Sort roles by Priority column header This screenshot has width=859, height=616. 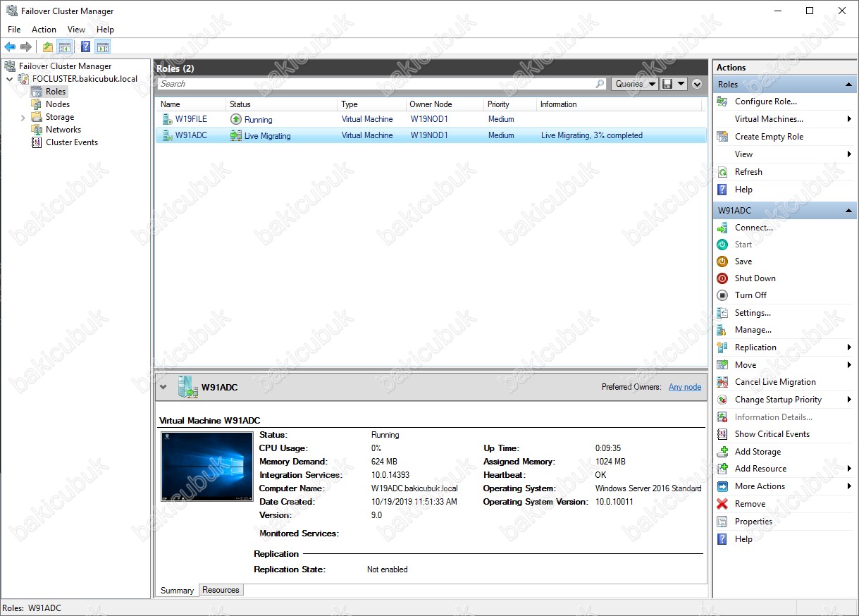point(509,104)
